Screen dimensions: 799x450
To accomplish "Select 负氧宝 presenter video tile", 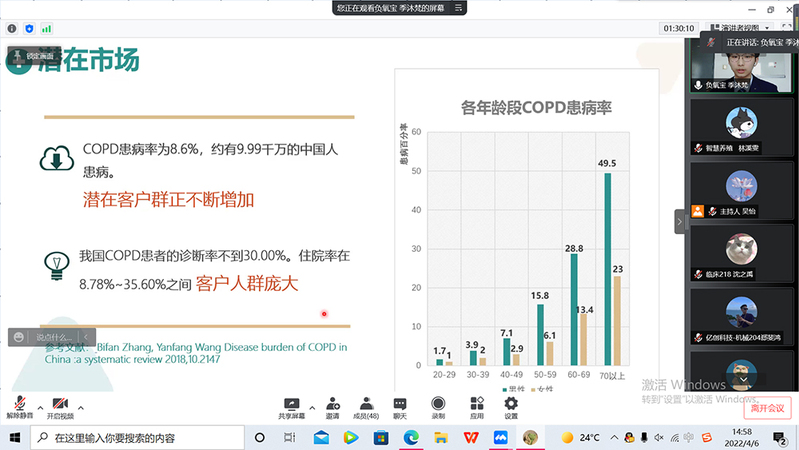I will coord(741,67).
